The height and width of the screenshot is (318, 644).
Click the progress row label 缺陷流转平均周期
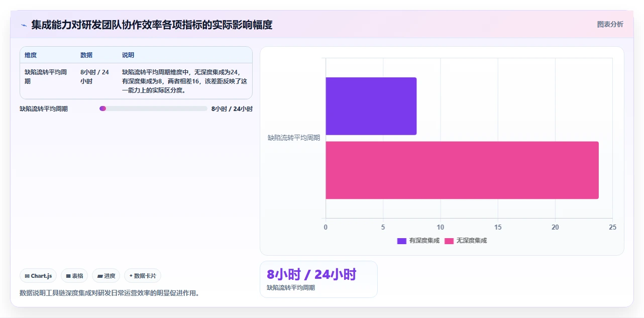(x=44, y=109)
